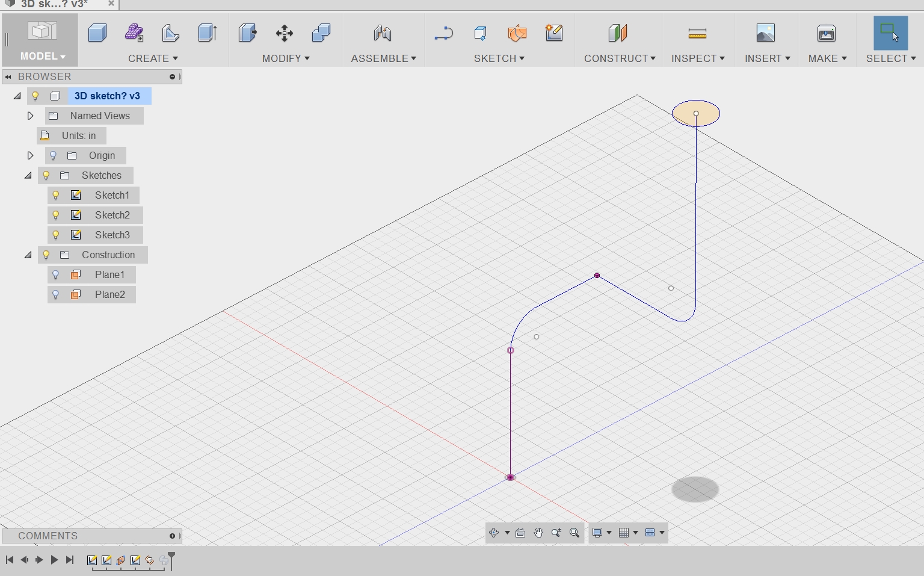Toggle the Origin folder visibility bulb
Screen dimensions: 924x576
point(53,155)
